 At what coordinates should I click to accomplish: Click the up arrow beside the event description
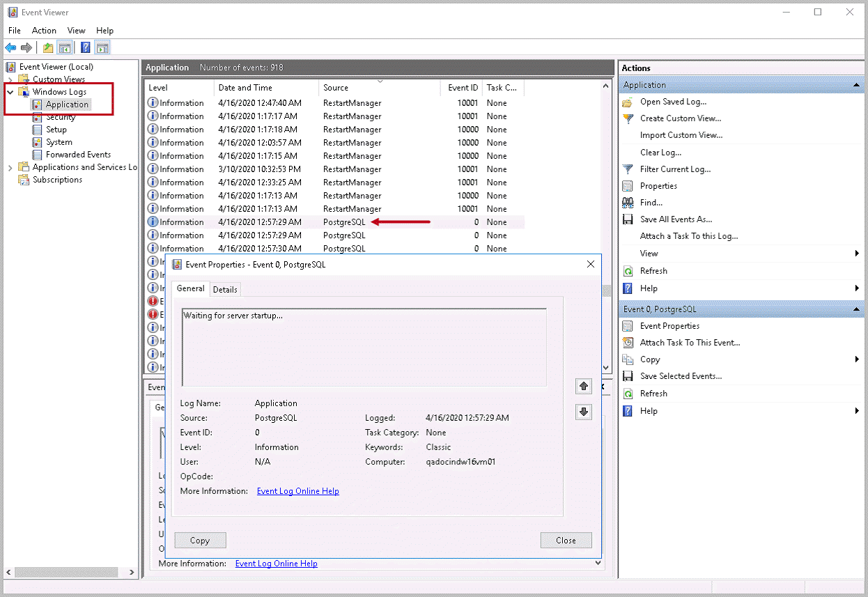tap(583, 385)
